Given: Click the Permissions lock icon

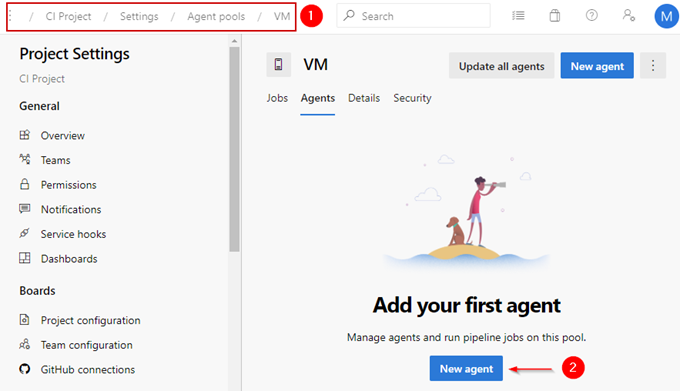Looking at the screenshot, I should click(x=25, y=184).
